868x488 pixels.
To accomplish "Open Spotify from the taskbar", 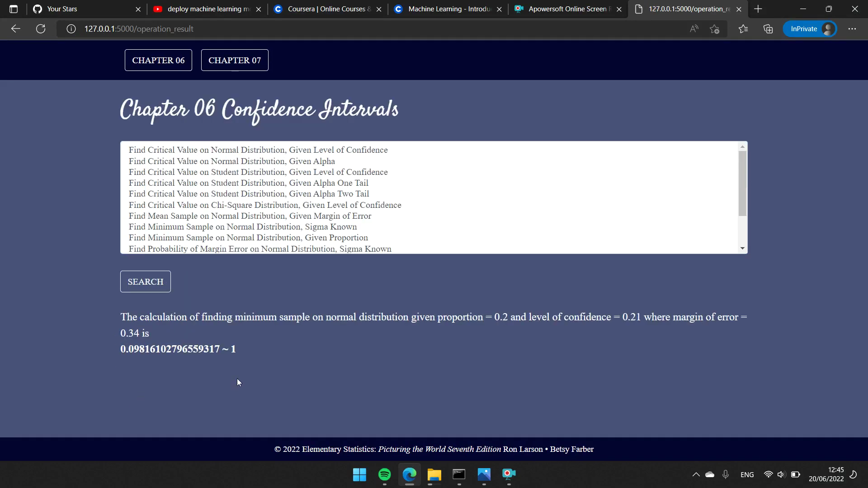I will click(384, 475).
